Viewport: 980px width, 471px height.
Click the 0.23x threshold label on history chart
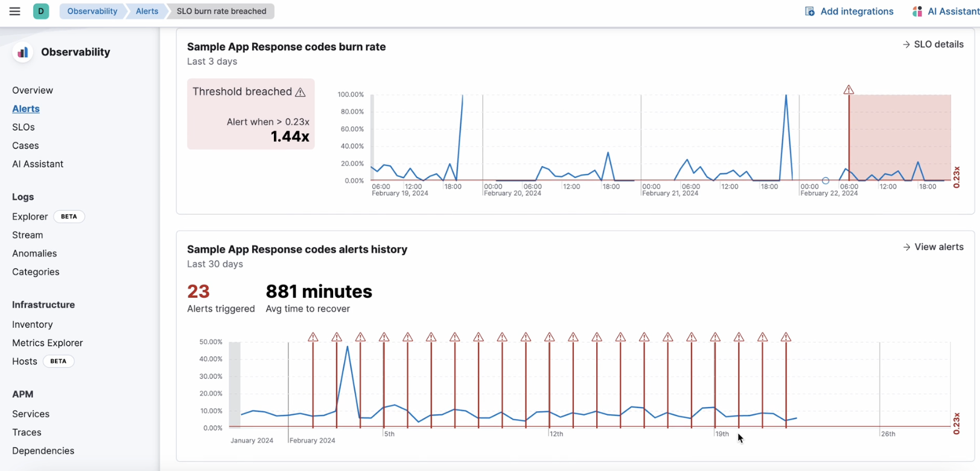(956, 424)
